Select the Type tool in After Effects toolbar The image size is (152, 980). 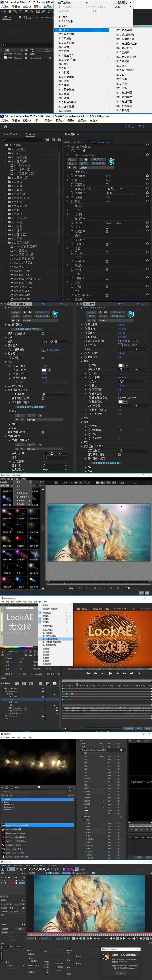[48, 11]
